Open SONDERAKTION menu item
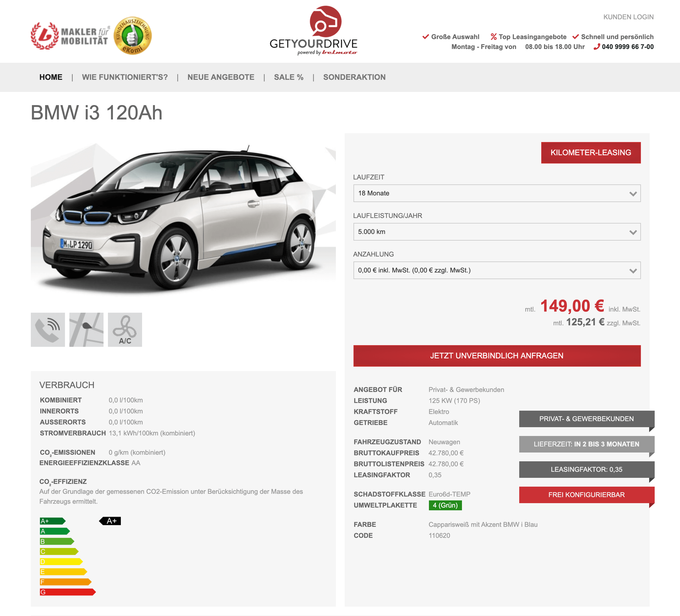Image resolution: width=680 pixels, height=616 pixels. [x=354, y=77]
